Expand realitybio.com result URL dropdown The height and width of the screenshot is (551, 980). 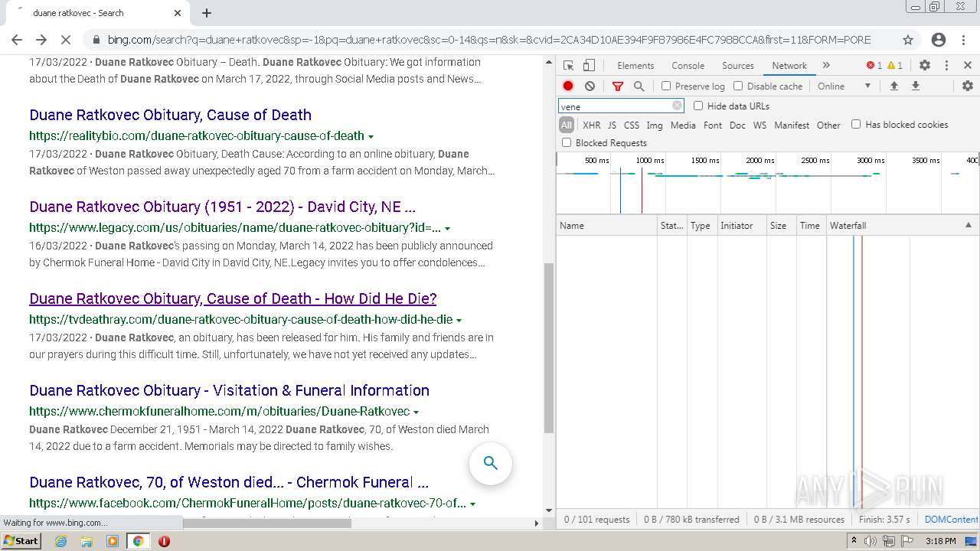pyautogui.click(x=371, y=136)
